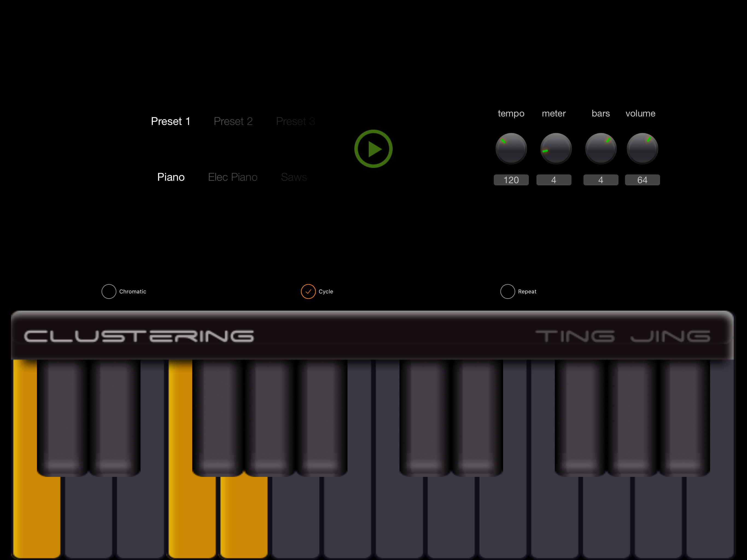Choose the Saws instrument
747x560 pixels.
[x=294, y=177]
